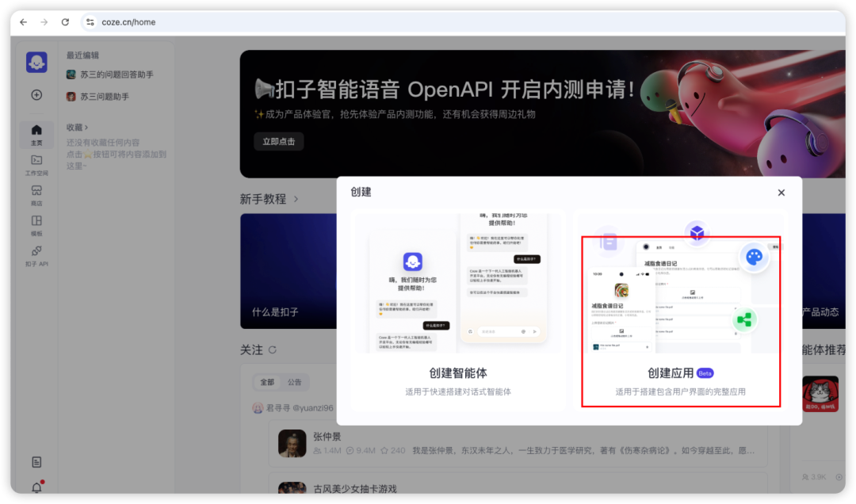
Task: Expand 新手教程 arrow
Action: pyautogui.click(x=296, y=200)
